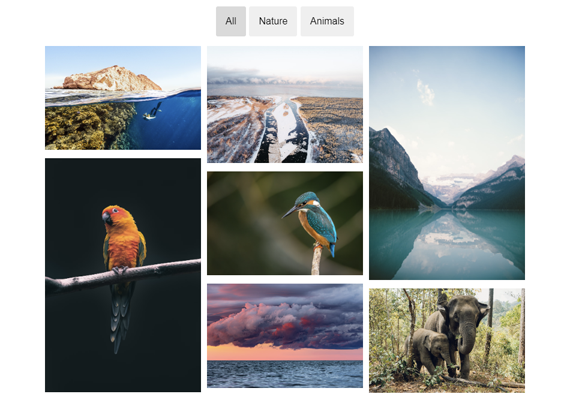
Task: Open the snowy river delta aerial photo
Action: (x=285, y=104)
